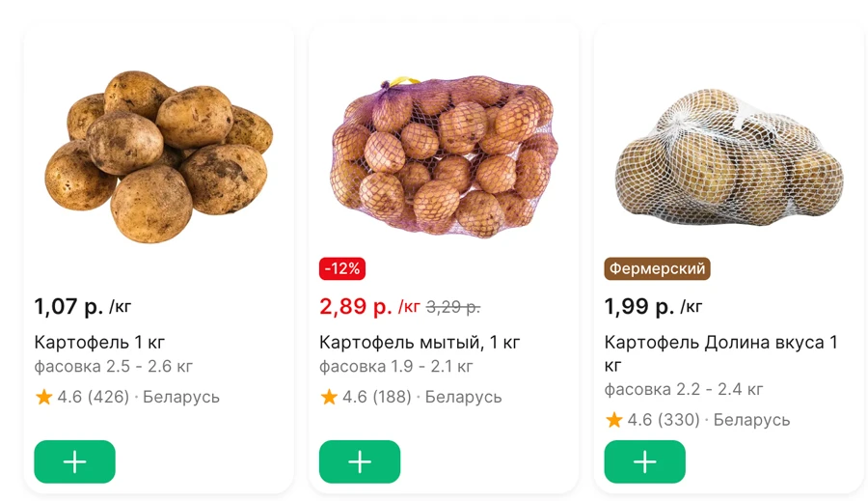Click the 1,99 р. /кг price
Viewport: 868px width, 501px height.
click(653, 306)
